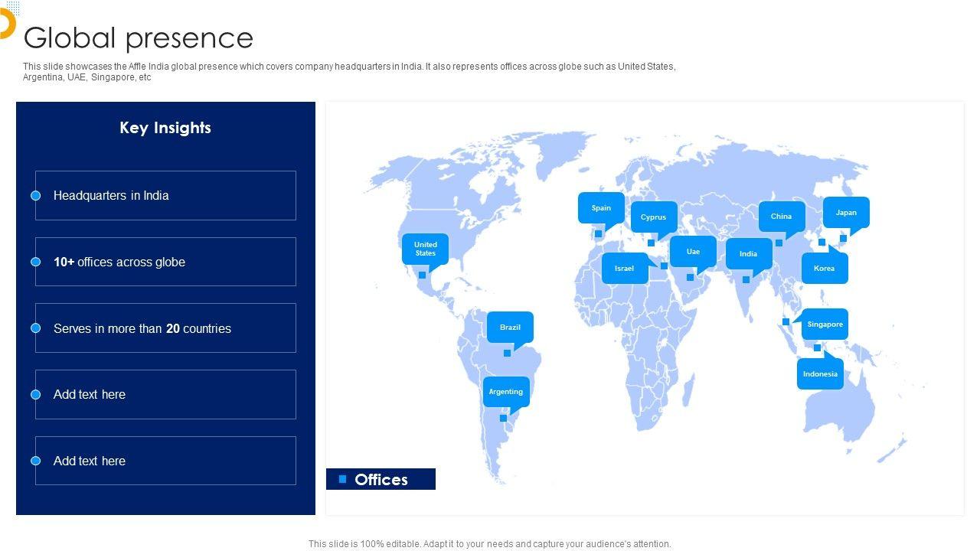Click the Argentina office marker square
This screenshot has width=980, height=551.
(503, 418)
